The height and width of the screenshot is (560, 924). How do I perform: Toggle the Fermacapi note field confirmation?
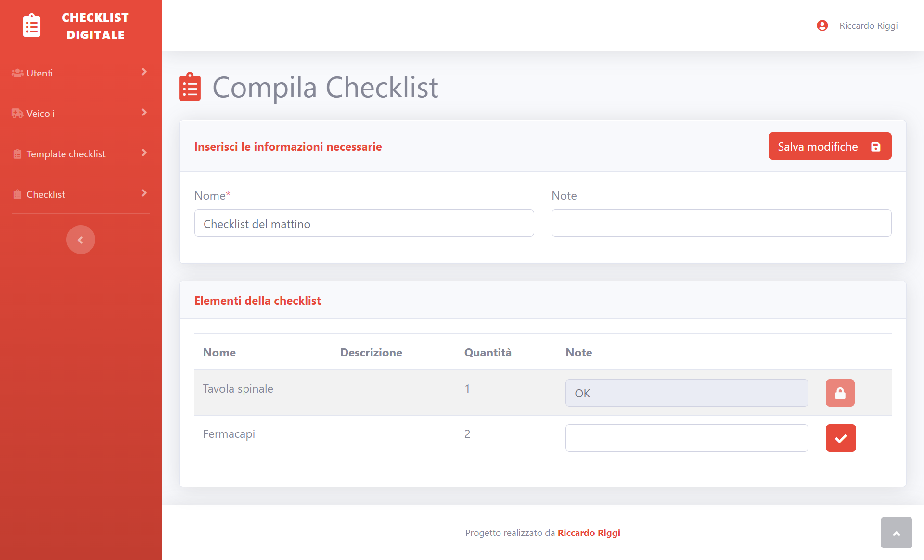tap(841, 438)
